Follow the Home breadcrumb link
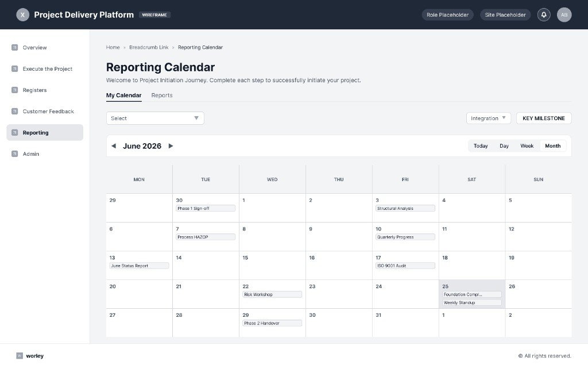588x368 pixels. 113,47
